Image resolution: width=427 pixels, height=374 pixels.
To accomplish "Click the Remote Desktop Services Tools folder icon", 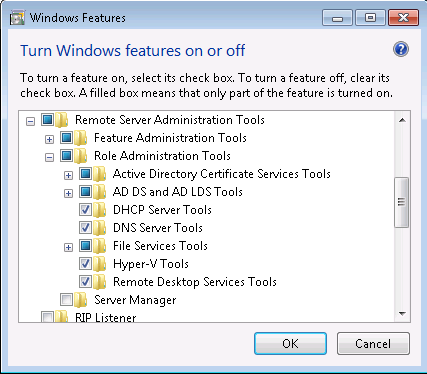I will (x=99, y=282).
